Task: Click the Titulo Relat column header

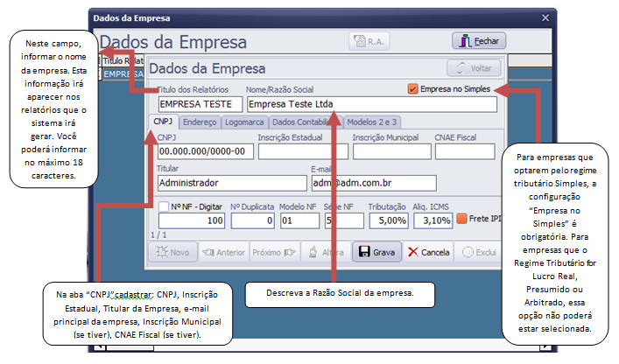Action: pyautogui.click(x=123, y=60)
